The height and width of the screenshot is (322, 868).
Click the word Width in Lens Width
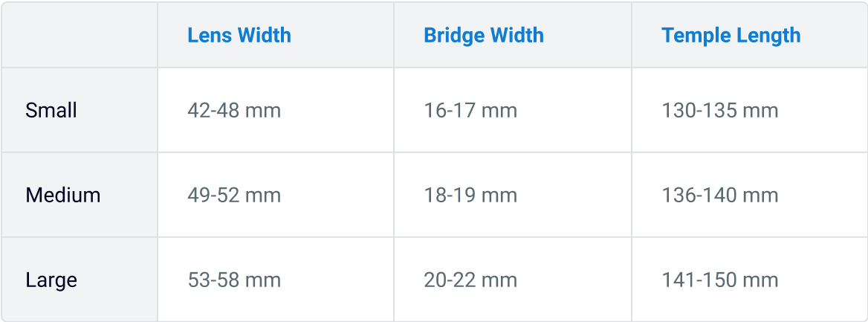(265, 35)
